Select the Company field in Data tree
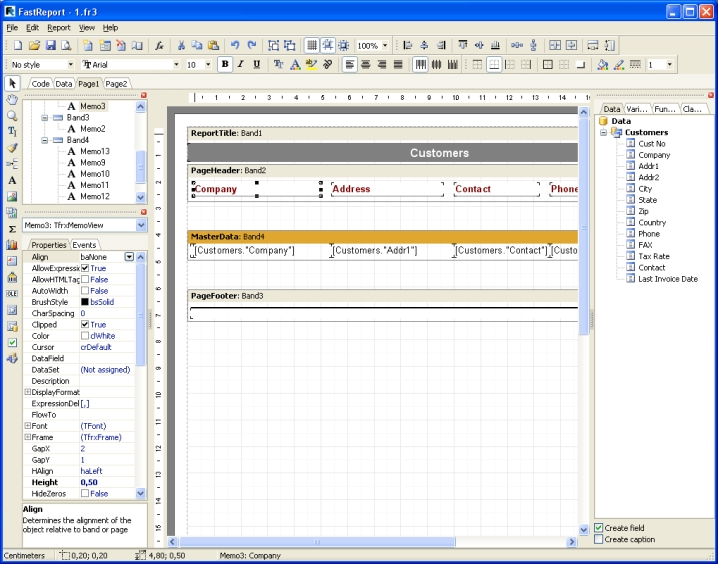This screenshot has height=564, width=718. 654,155
